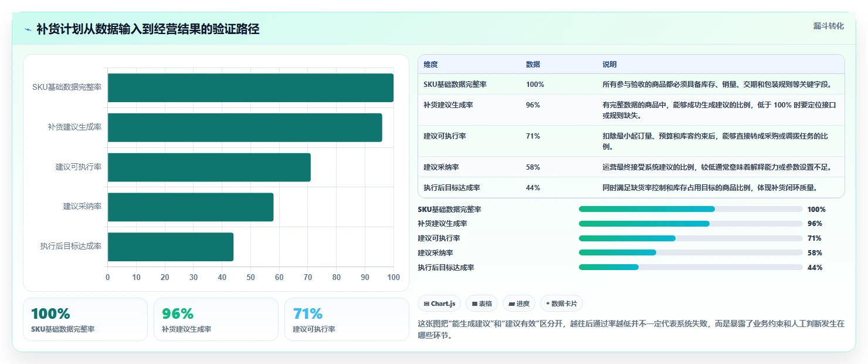The height and width of the screenshot is (364, 868).
Task: Click the 维度 table column header
Action: coord(430,65)
